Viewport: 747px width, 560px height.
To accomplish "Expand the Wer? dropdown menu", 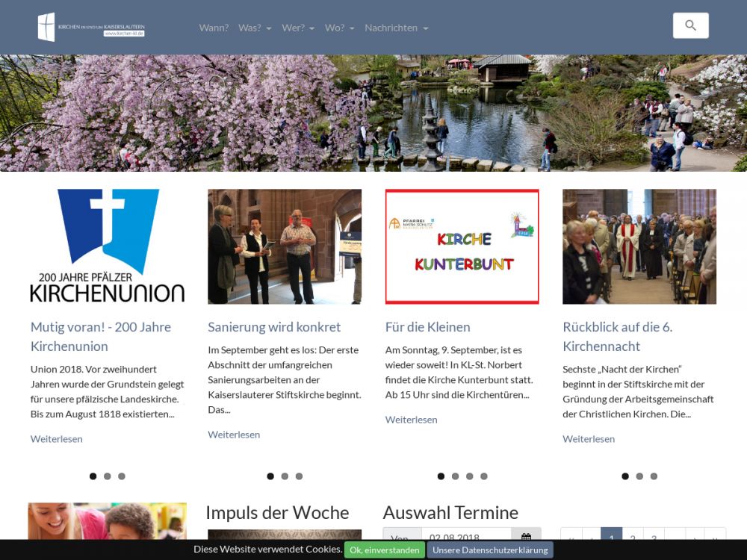I will coord(298,28).
